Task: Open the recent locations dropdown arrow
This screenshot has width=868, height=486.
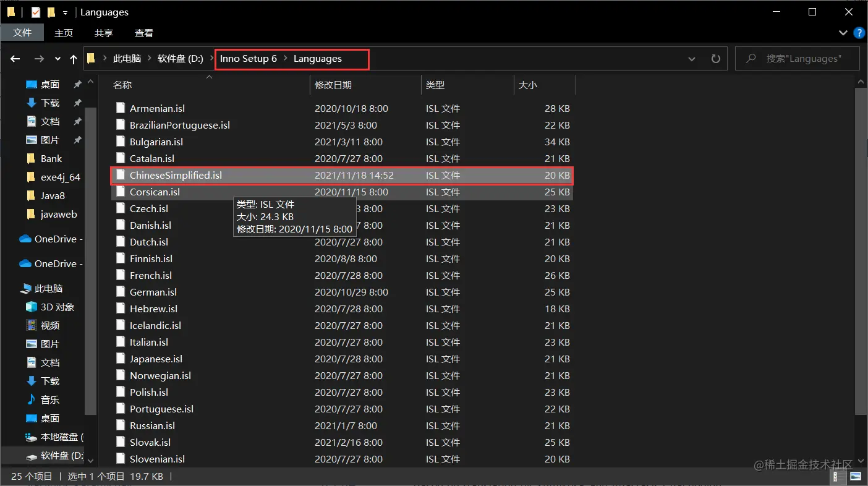Action: pyautogui.click(x=57, y=59)
